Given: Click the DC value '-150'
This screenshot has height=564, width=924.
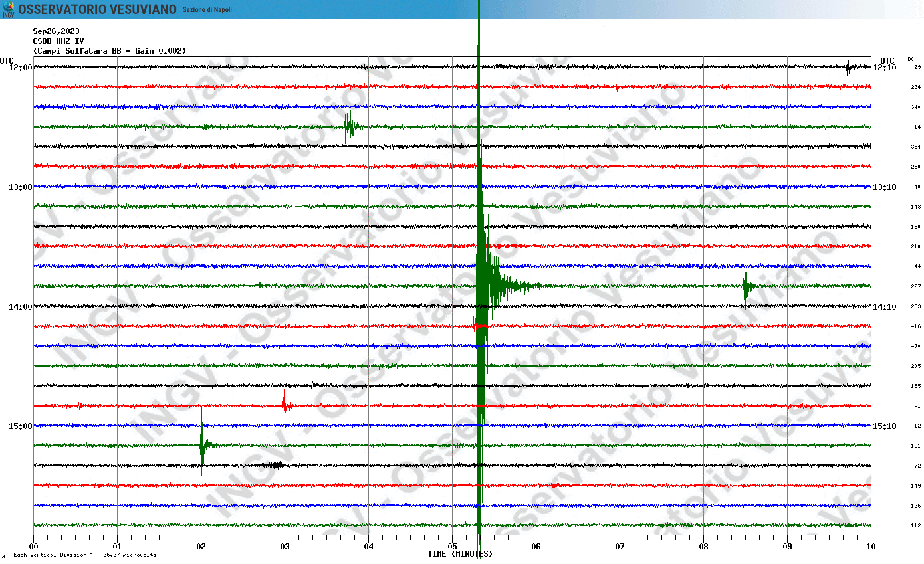Looking at the screenshot, I should 914,227.
